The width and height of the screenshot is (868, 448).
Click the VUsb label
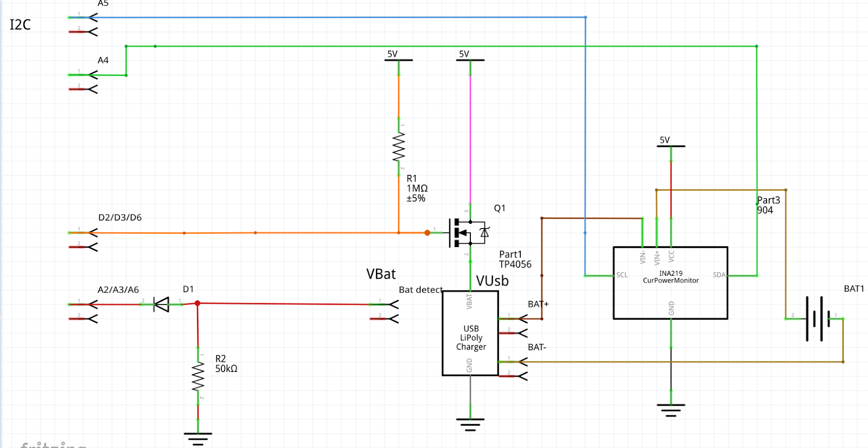[x=492, y=281]
